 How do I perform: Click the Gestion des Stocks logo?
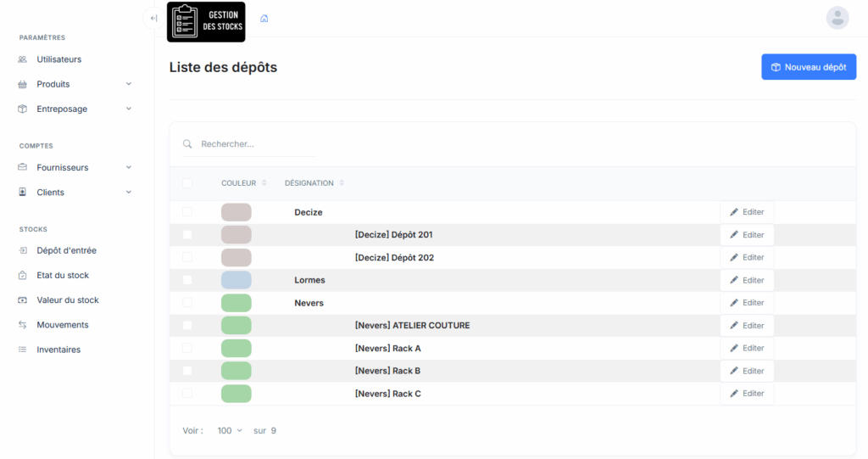[x=206, y=22]
